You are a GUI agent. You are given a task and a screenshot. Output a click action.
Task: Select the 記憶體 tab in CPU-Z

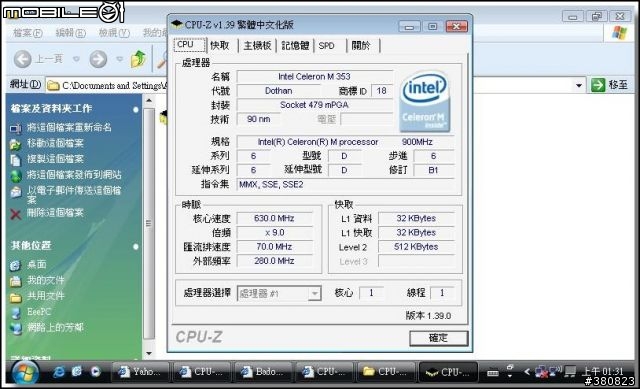[x=296, y=45]
